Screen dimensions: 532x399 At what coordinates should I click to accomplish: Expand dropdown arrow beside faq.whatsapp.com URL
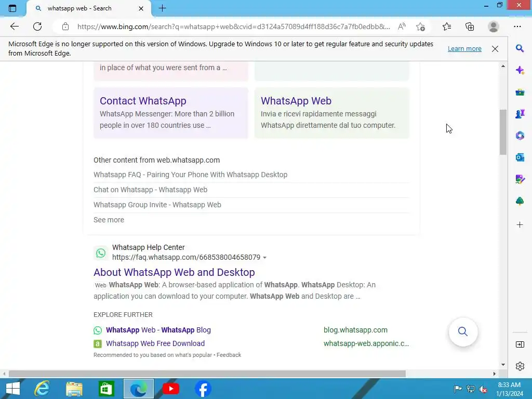(x=264, y=258)
